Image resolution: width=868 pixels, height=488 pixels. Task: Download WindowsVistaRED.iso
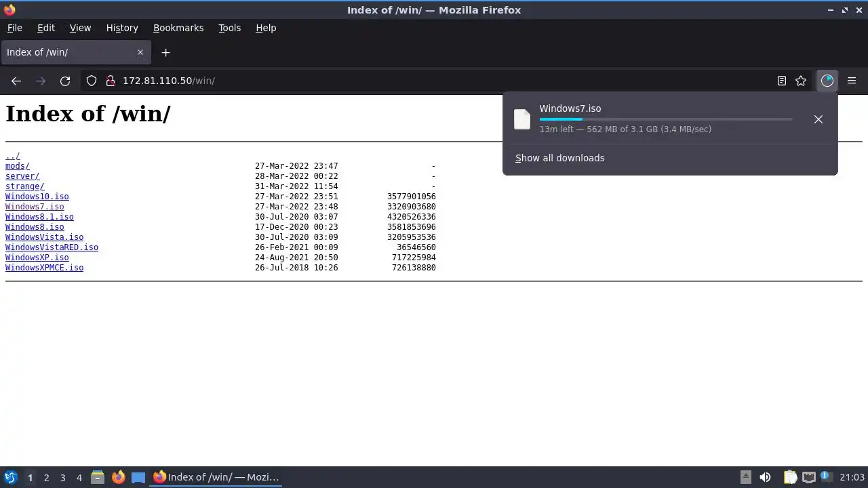(52, 247)
